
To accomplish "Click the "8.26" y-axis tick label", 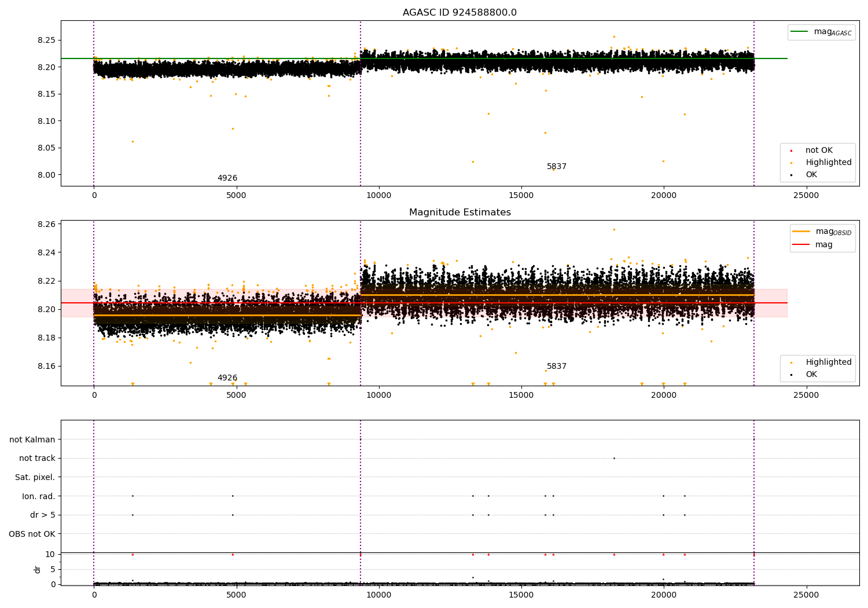I will point(46,224).
